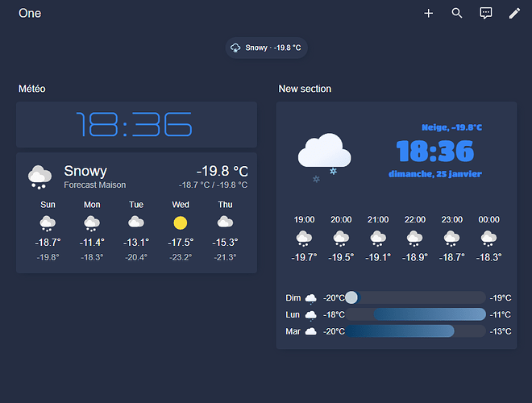The width and height of the screenshot is (532, 403).
Task: Click Wednesday's sunny weather icon
Action: click(x=181, y=223)
